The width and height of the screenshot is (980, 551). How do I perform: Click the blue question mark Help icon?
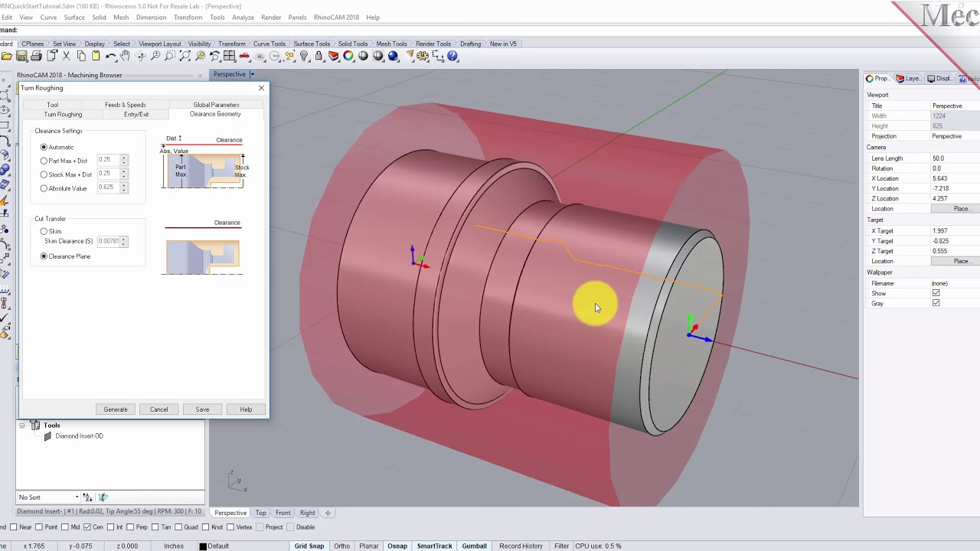[452, 56]
